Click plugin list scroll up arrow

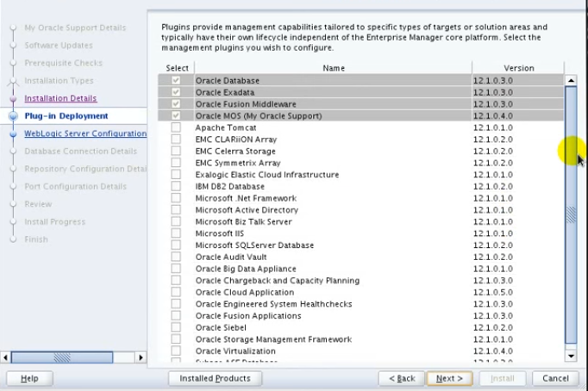point(571,80)
